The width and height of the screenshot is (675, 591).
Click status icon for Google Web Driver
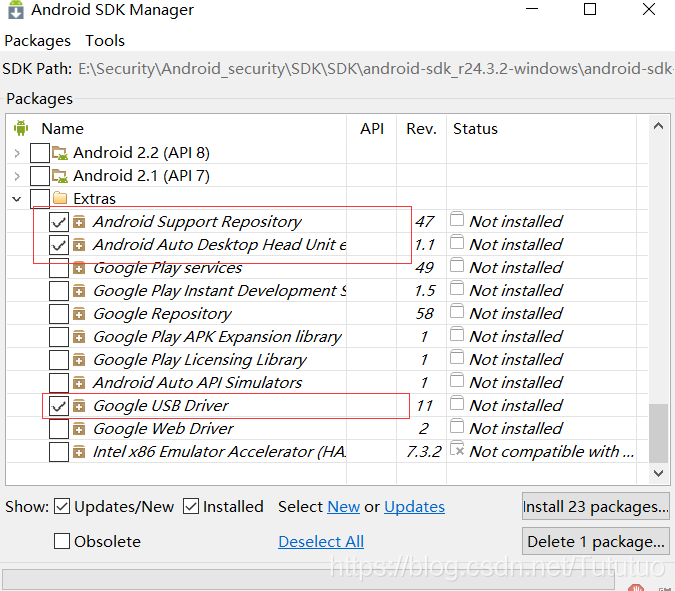click(457, 426)
